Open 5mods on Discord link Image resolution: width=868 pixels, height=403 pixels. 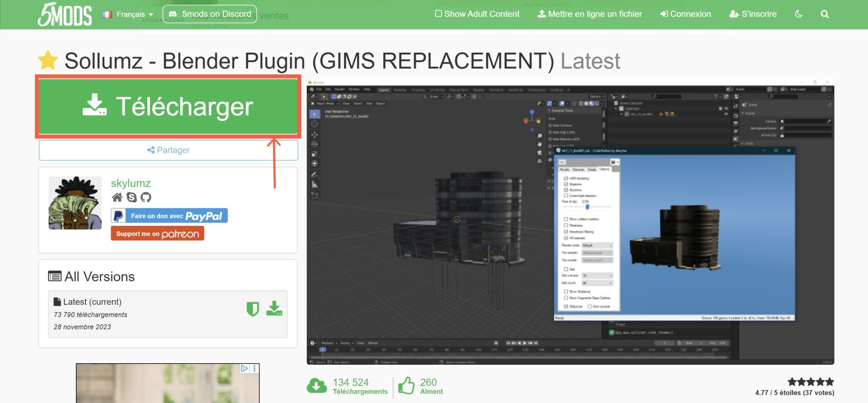(x=209, y=14)
